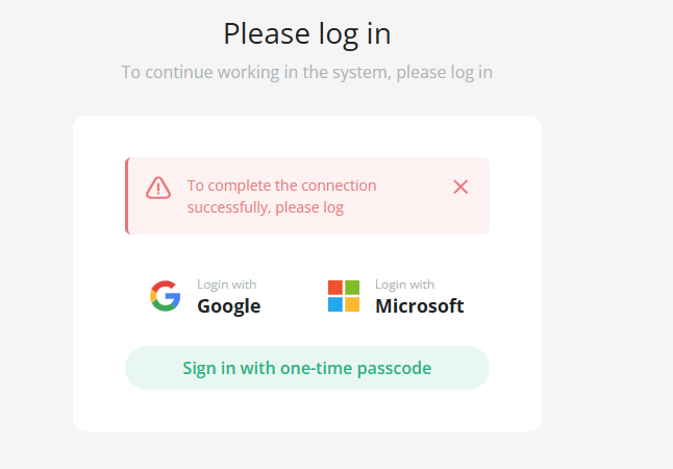Sign in with one-time passcode

307,368
